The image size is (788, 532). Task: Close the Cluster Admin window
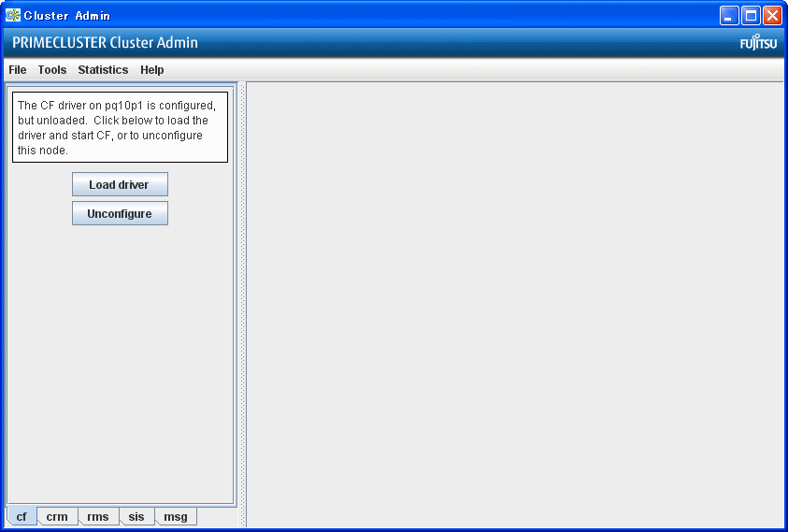tap(772, 16)
